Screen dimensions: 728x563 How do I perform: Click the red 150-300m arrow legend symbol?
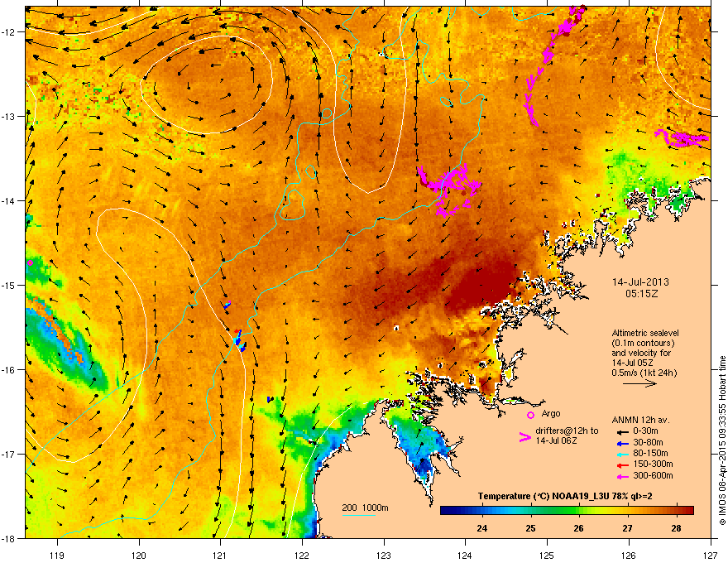tap(621, 464)
